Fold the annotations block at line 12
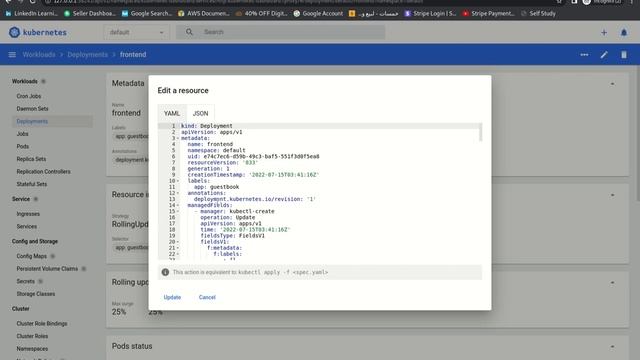640x360 pixels. tap(178, 193)
